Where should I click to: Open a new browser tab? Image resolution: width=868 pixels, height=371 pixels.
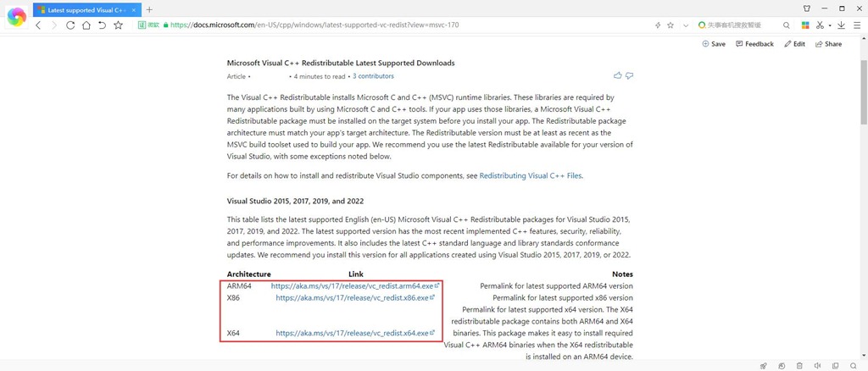click(x=150, y=8)
